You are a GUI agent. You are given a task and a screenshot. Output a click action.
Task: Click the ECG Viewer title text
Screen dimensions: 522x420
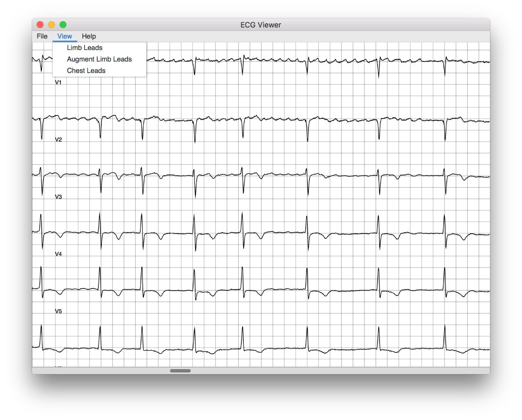click(x=261, y=25)
